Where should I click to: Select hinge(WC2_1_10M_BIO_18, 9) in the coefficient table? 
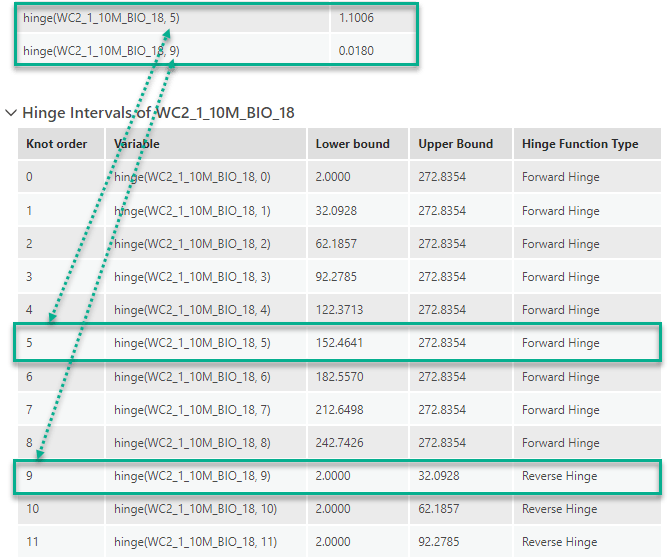pos(101,51)
